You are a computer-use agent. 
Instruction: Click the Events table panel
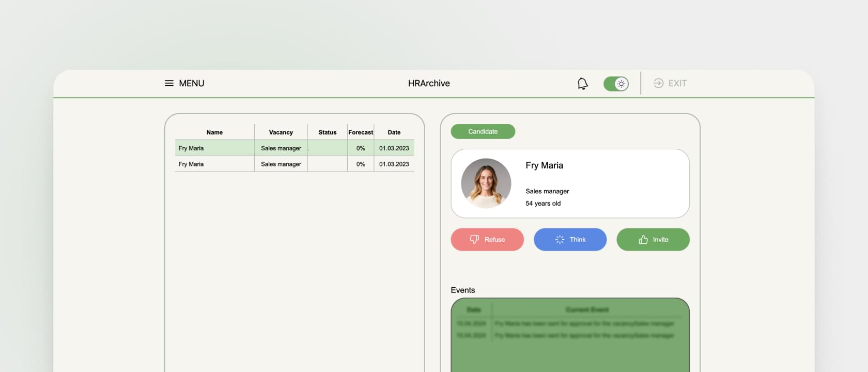pos(570,336)
